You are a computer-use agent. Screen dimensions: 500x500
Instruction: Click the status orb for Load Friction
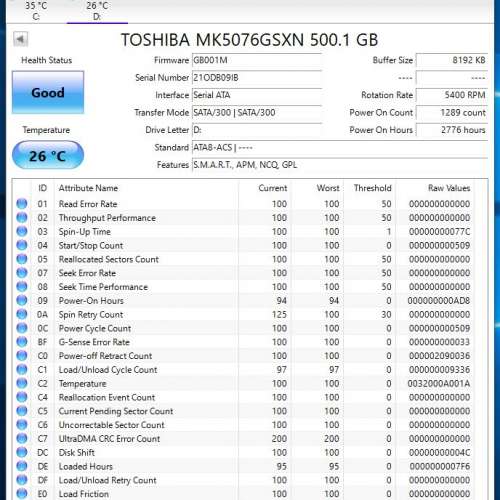(x=22, y=493)
